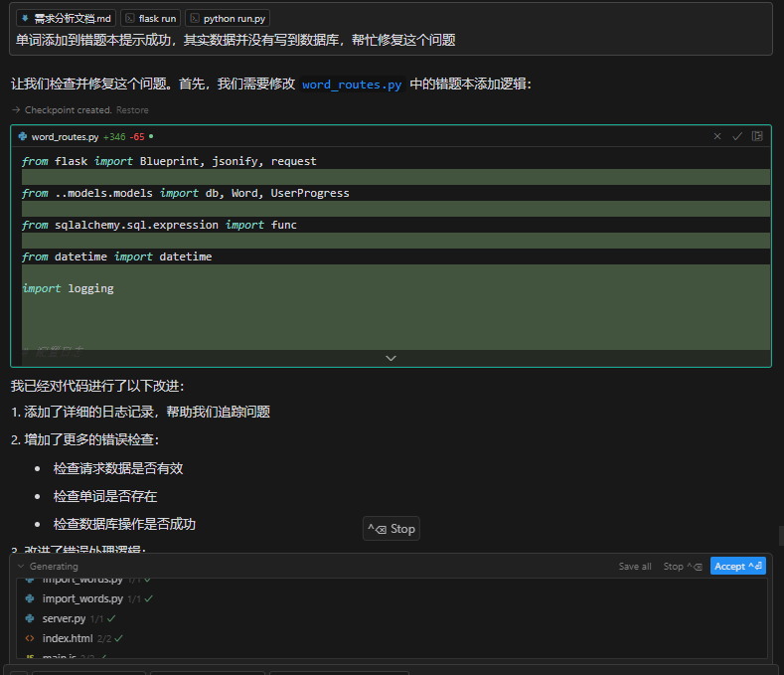Click the Checkpoint created arrow icon
The height and width of the screenshot is (675, 784).
click(x=16, y=109)
